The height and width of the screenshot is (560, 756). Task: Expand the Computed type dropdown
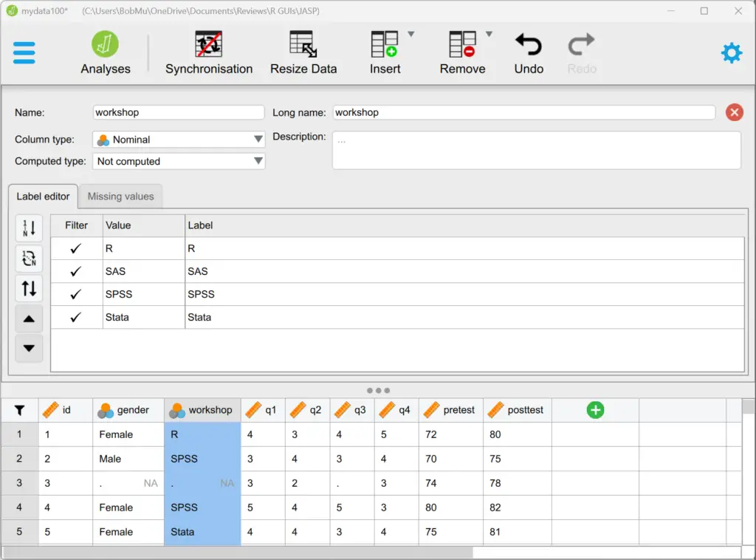coord(178,161)
